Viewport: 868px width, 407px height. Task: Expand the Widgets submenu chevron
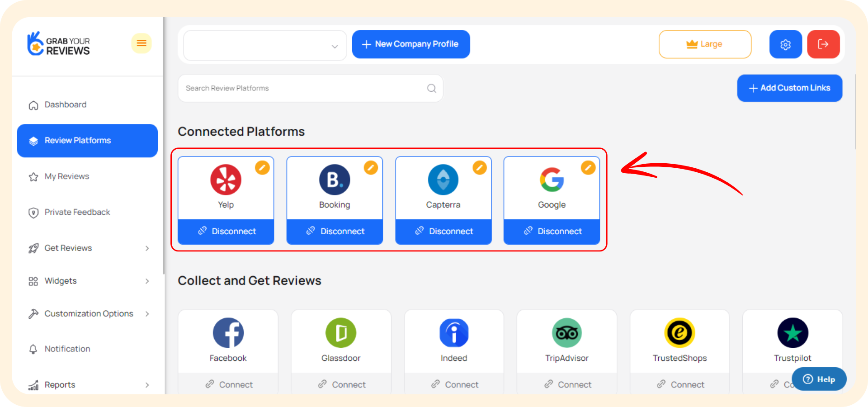tap(147, 281)
